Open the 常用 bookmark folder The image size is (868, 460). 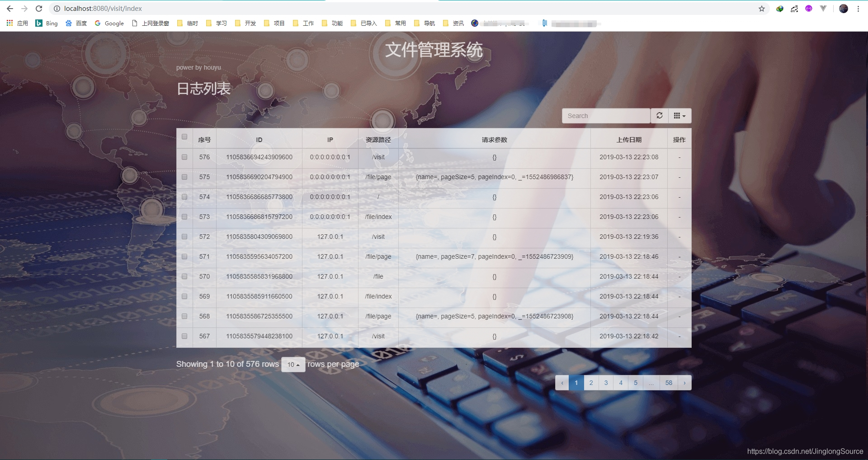pos(396,23)
